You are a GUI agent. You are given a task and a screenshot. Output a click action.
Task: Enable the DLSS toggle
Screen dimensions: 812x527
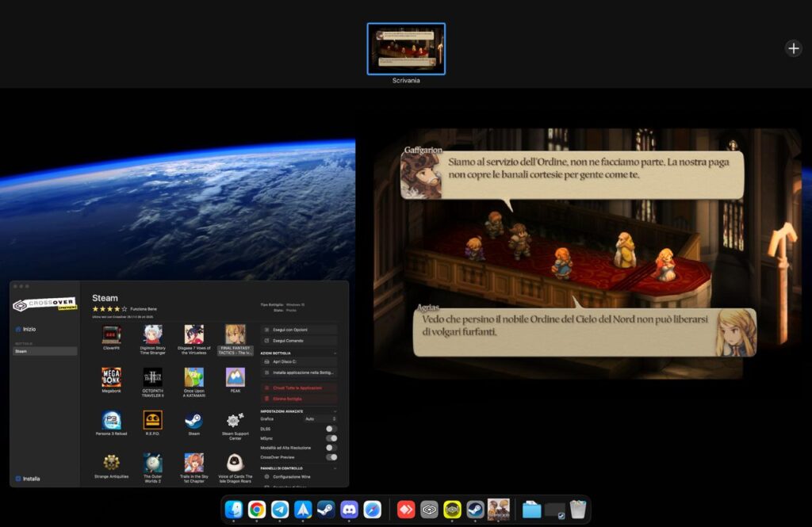point(331,430)
